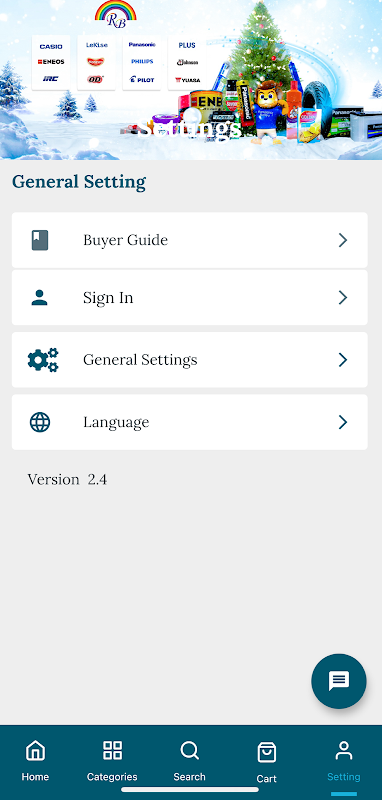The image size is (382, 800).
Task: Click the Version 2.4 text
Action: point(67,480)
